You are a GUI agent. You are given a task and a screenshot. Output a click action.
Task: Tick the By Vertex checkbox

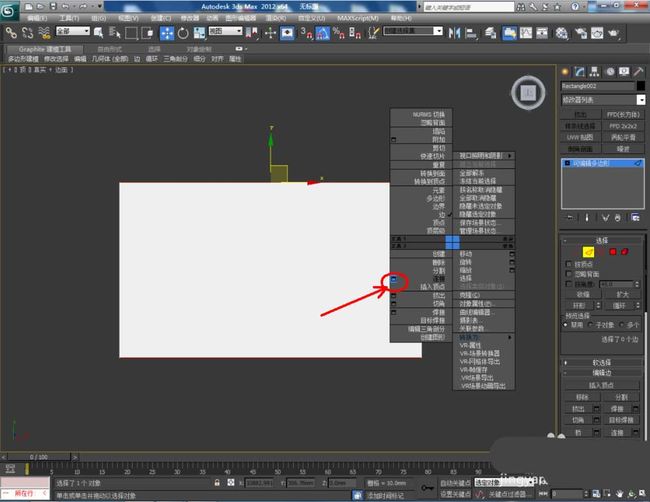tap(569, 264)
